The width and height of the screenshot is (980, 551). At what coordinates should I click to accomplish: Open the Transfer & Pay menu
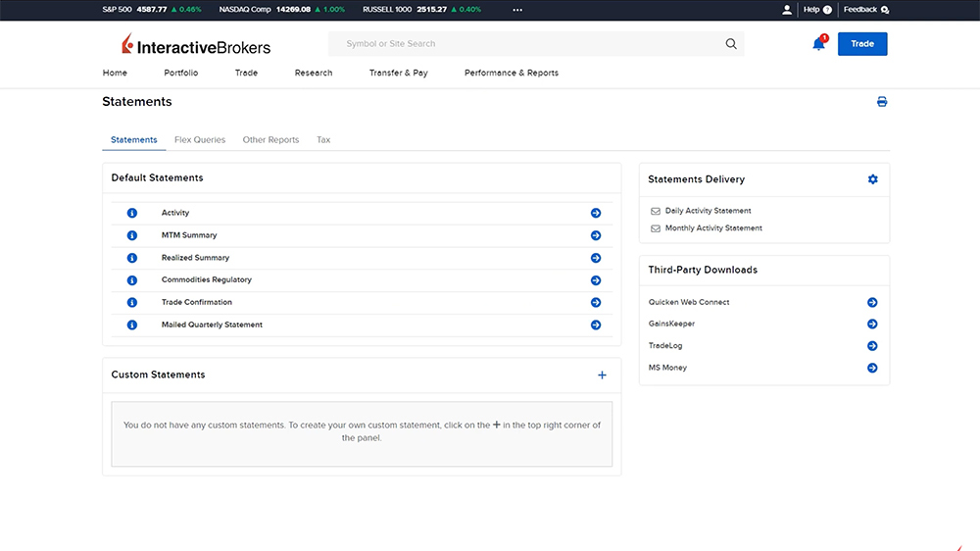[398, 73]
